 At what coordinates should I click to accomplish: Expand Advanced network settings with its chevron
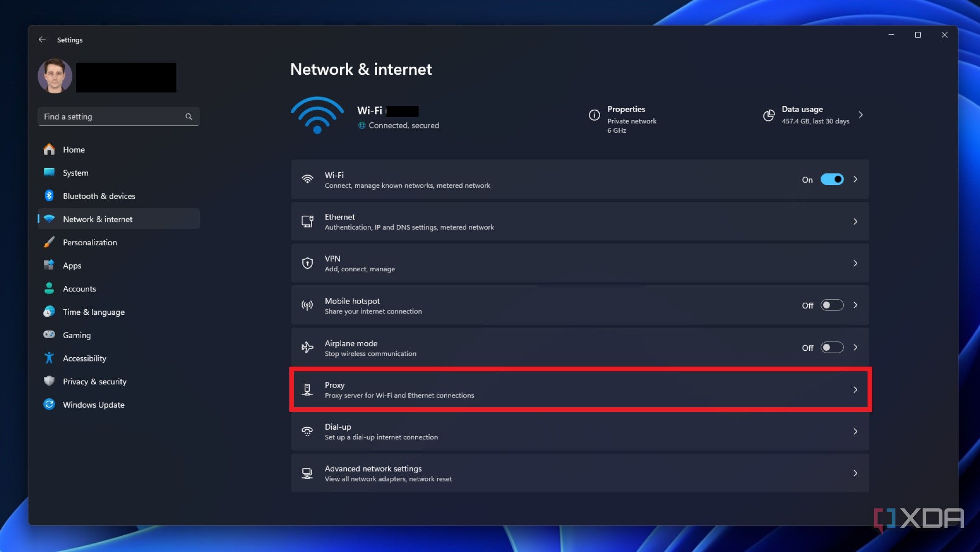[856, 473]
